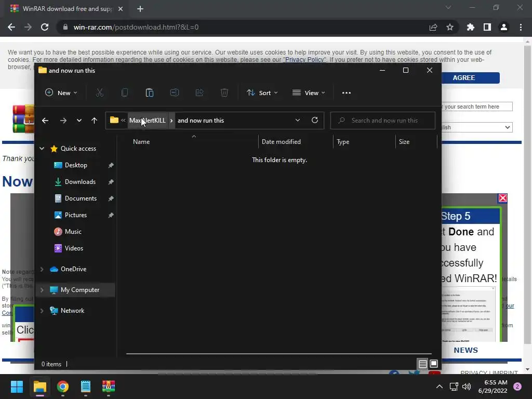
Task: Open Chrome three-dot menu
Action: (x=521, y=27)
